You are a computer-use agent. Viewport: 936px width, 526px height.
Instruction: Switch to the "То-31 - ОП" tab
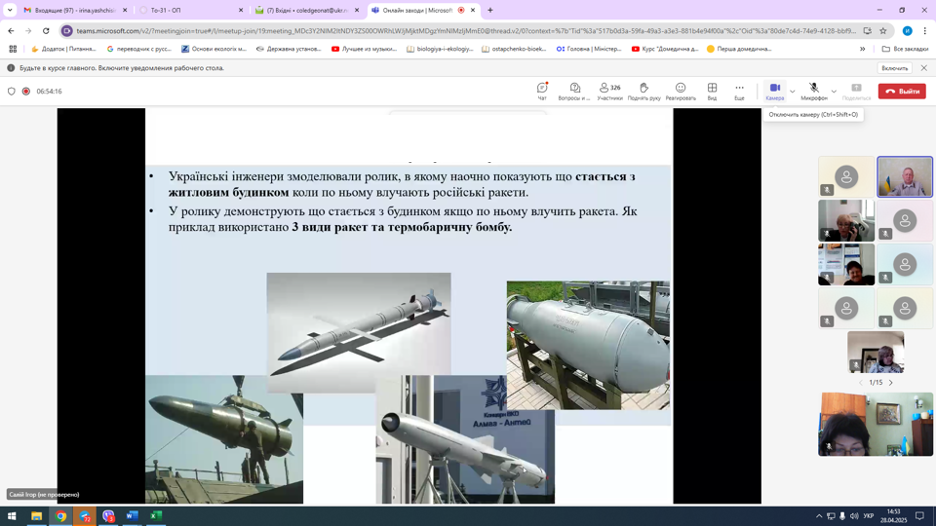tap(190, 10)
